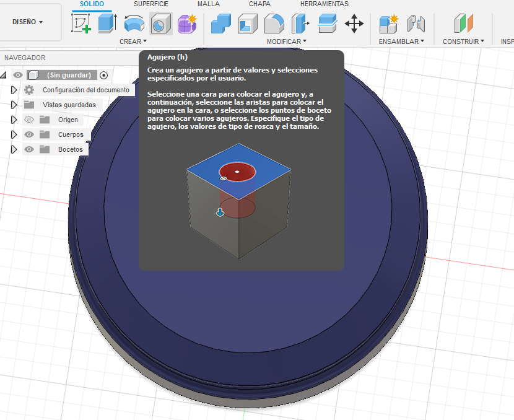Click the New Component icon
Viewport: 514px width, 420px height.
[x=389, y=24]
